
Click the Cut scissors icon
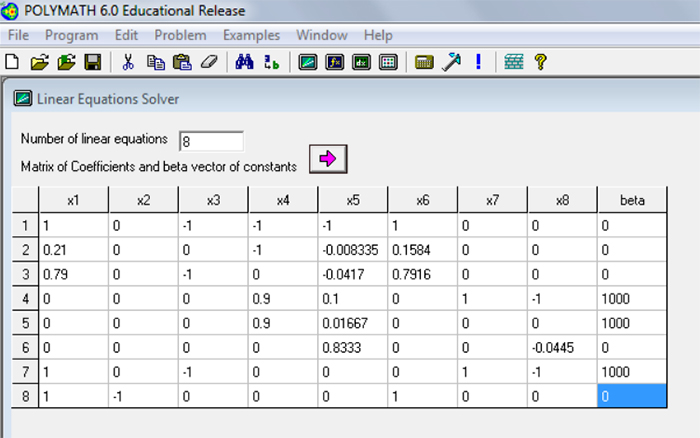coord(128,62)
